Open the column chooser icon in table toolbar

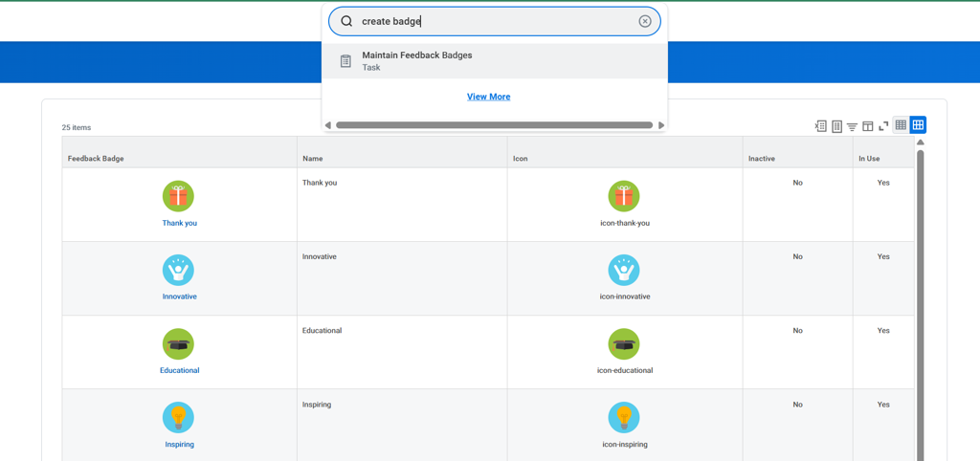(836, 126)
